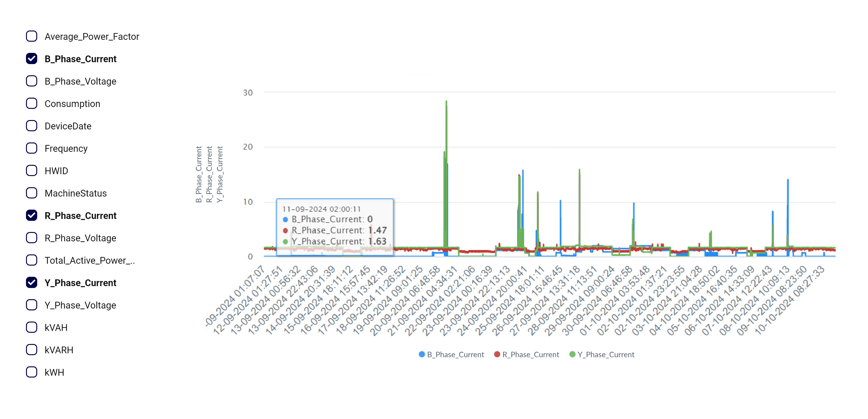Check the DeviceDate checkbox
This screenshot has width=868, height=419.
pos(32,126)
